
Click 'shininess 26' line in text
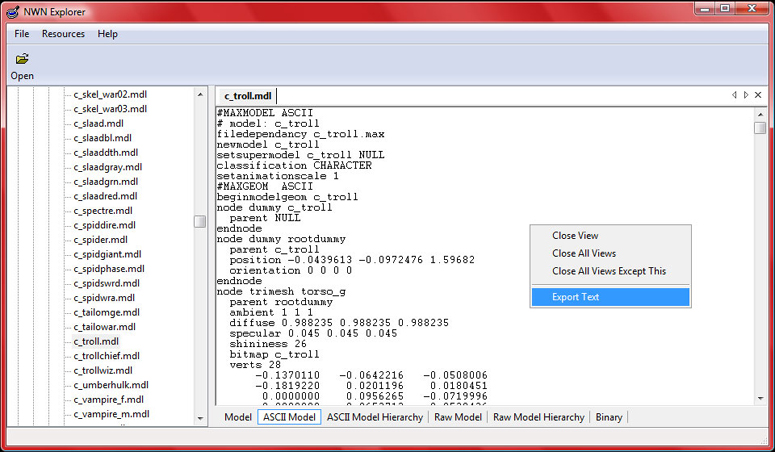[268, 344]
